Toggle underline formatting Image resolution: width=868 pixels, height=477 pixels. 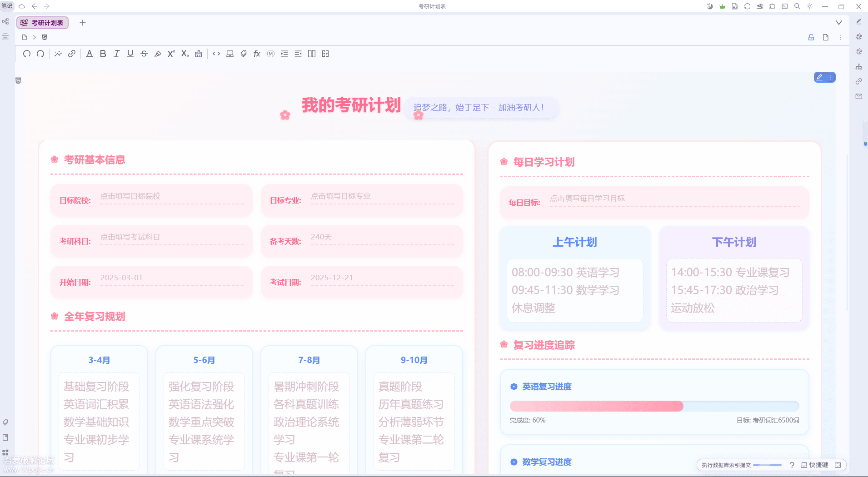[130, 54]
